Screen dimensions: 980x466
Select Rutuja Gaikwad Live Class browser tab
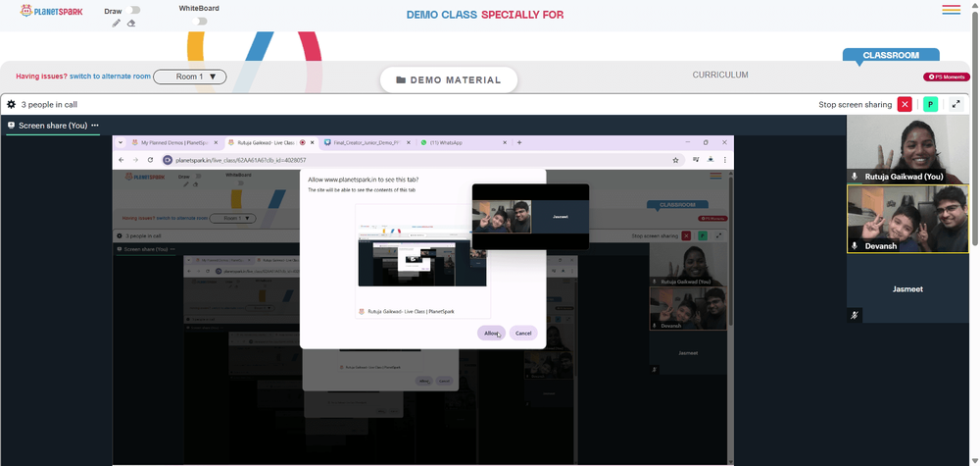coord(270,142)
